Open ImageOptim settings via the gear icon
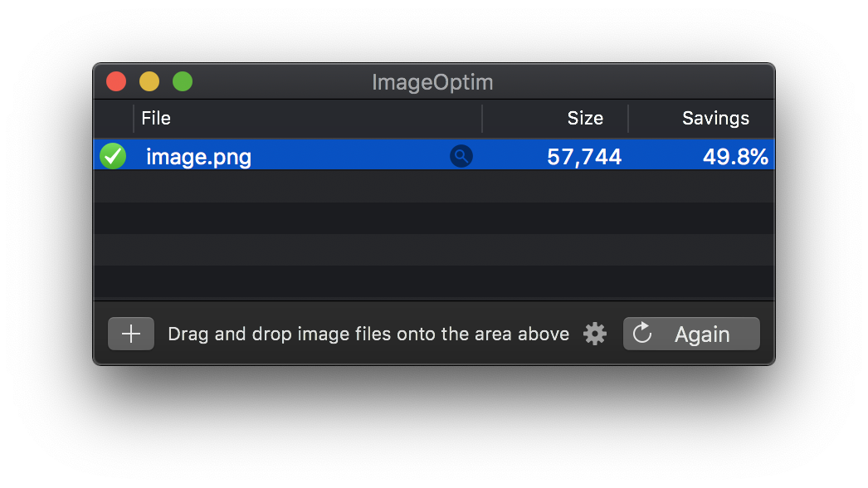The width and height of the screenshot is (868, 488). [595, 334]
